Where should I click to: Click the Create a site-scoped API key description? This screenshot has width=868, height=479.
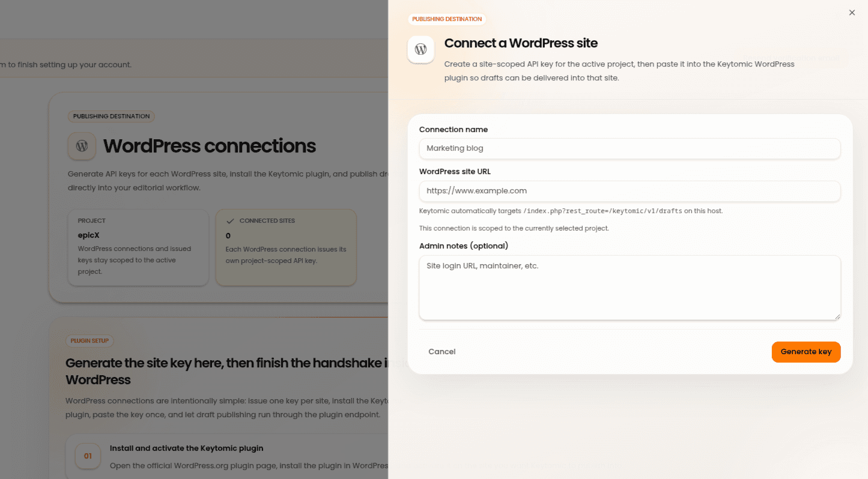619,71
